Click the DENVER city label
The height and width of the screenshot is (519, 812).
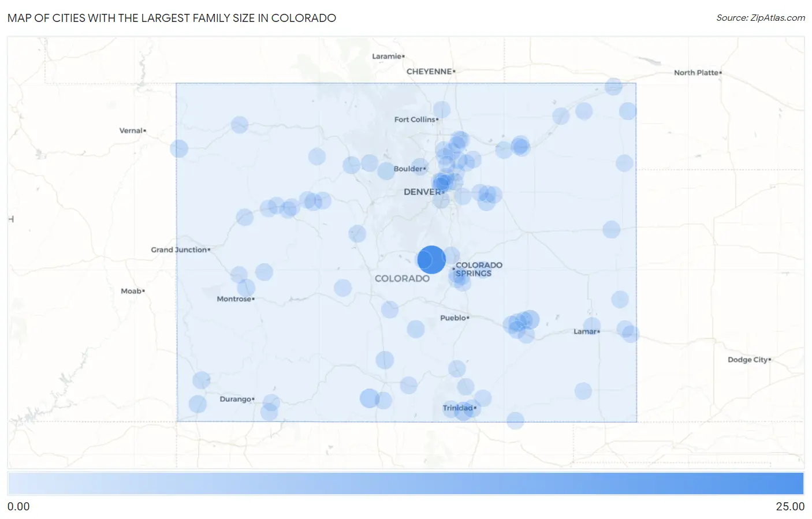click(422, 192)
